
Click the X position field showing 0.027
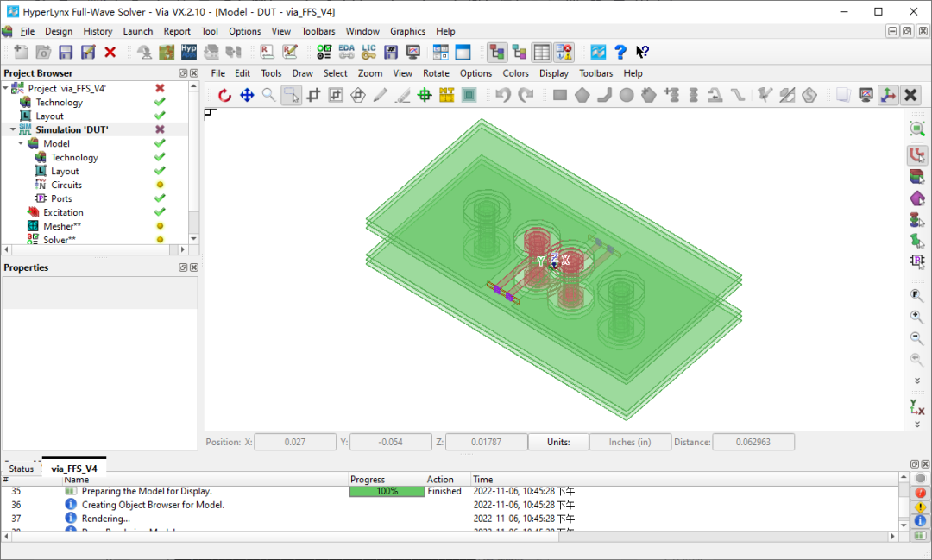(295, 443)
